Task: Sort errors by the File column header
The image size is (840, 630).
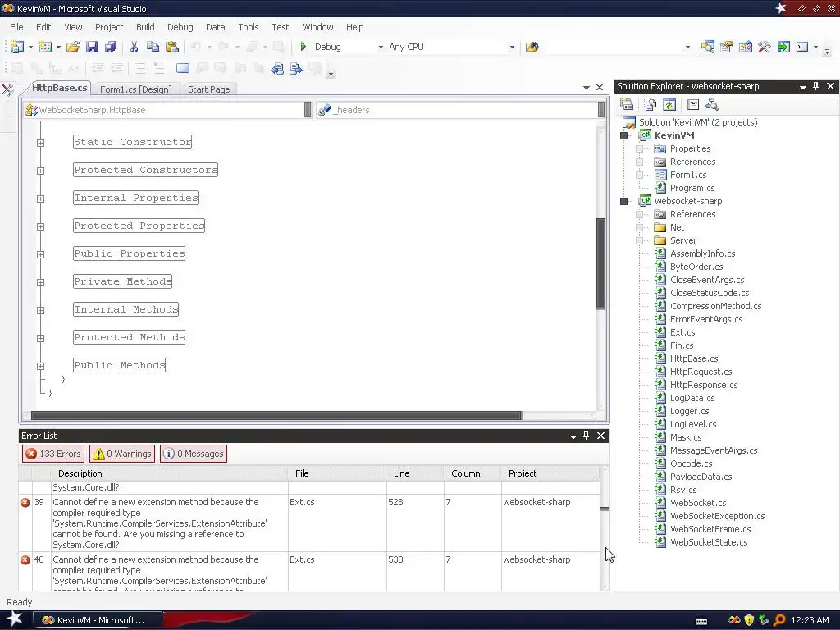Action: (337, 473)
